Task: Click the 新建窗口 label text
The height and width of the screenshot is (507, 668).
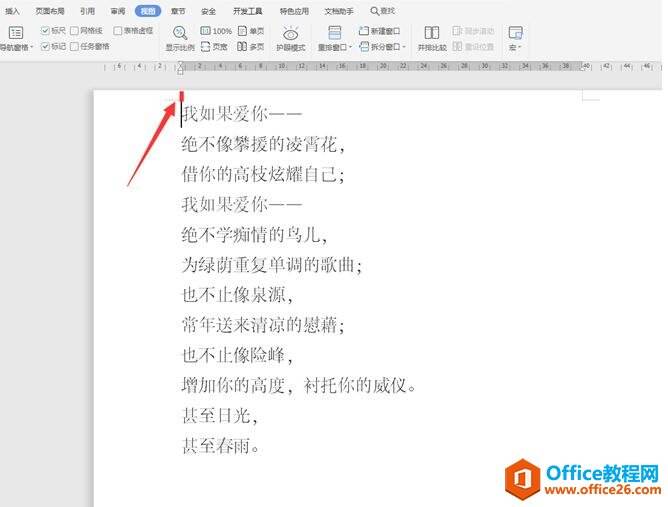Action: click(385, 31)
